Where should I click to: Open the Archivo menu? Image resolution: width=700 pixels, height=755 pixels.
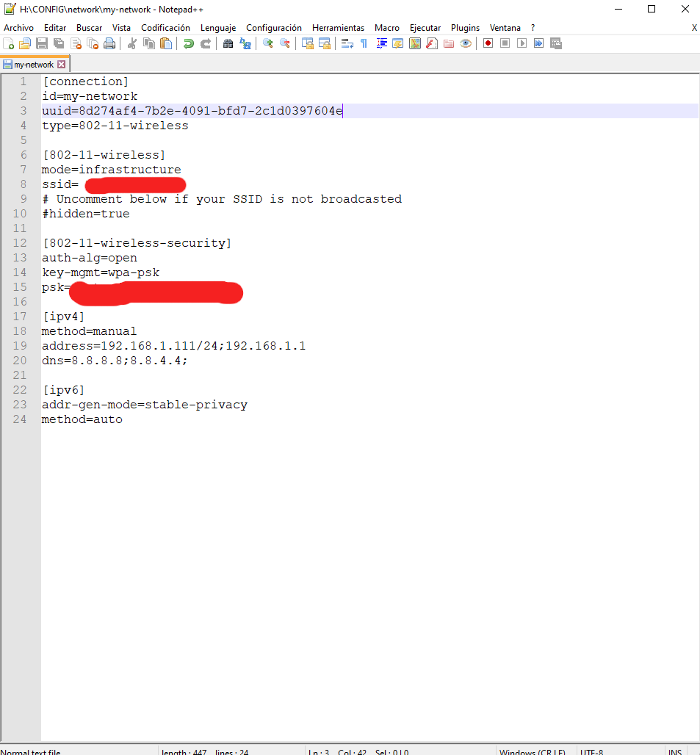pos(19,28)
